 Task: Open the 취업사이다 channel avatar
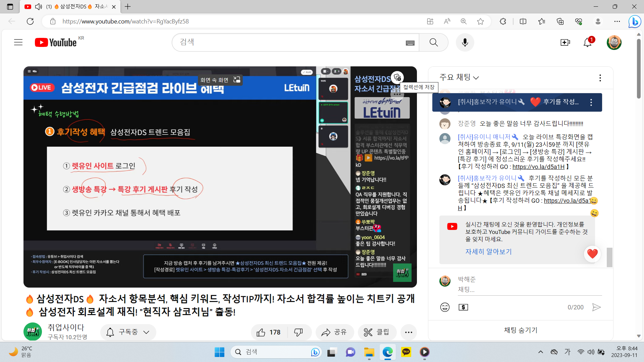33,331
